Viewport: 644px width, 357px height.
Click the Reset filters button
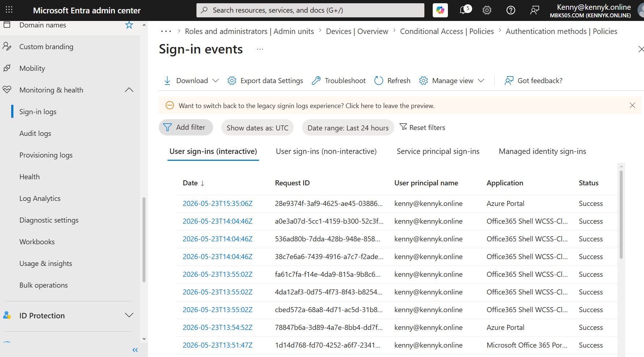coord(422,127)
